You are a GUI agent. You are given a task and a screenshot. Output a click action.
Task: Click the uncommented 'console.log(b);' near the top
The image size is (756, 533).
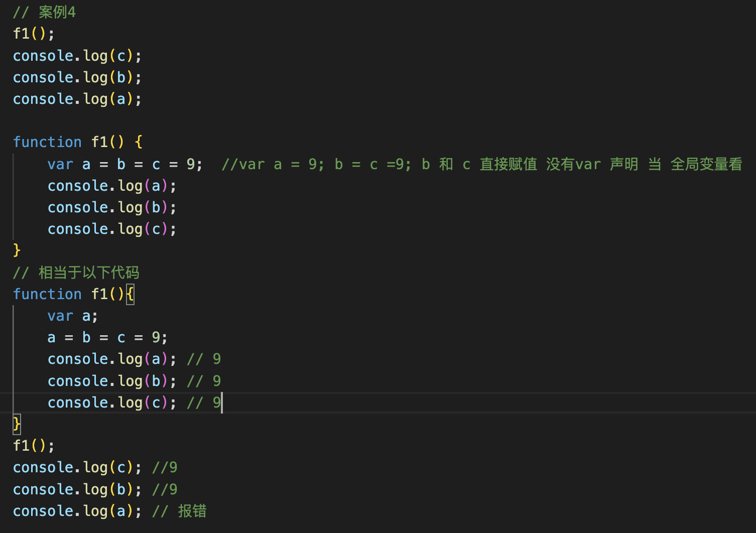tap(77, 77)
